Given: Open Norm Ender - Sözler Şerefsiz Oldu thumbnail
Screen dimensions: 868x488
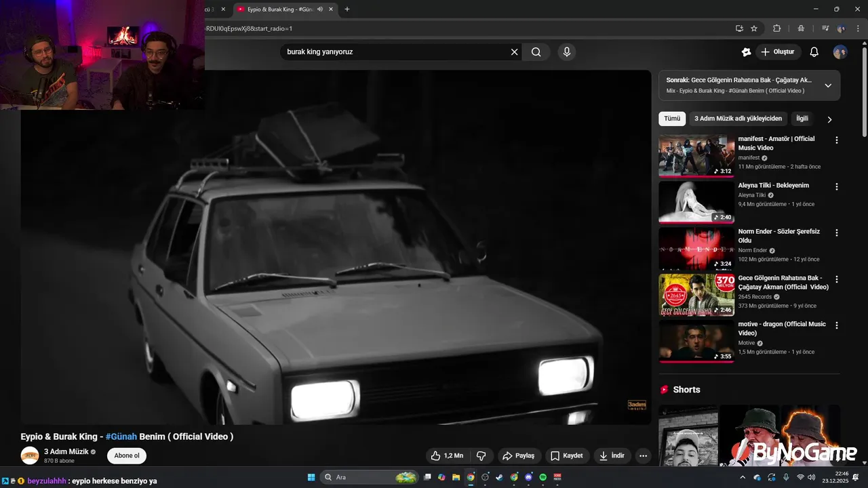Looking at the screenshot, I should pos(696,248).
